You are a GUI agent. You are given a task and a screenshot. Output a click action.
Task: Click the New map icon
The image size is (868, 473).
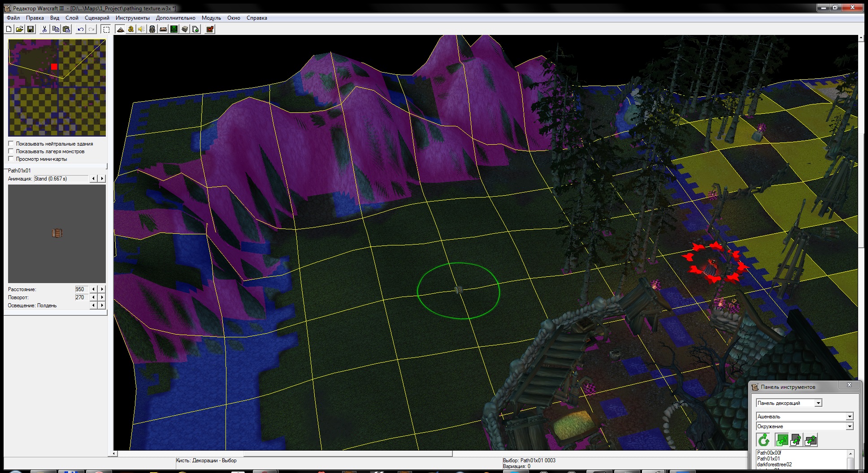(x=9, y=29)
